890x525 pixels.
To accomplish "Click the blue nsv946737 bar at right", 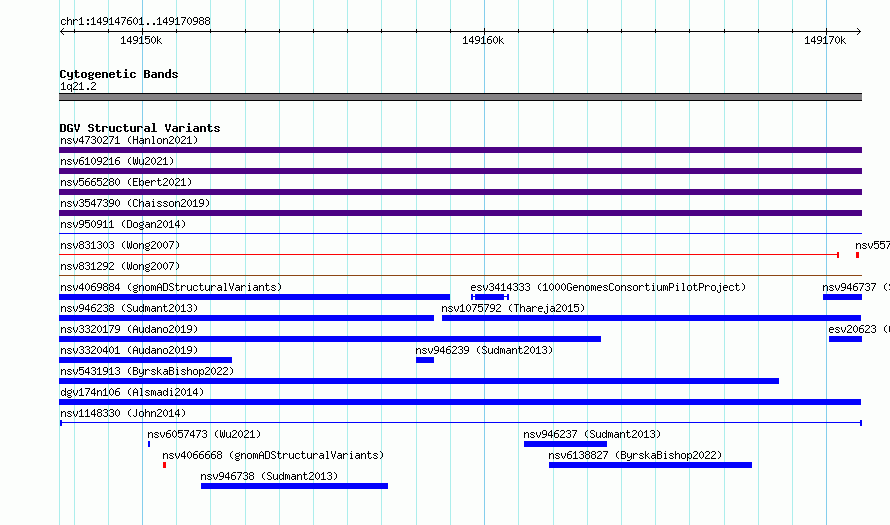I will (x=842, y=297).
